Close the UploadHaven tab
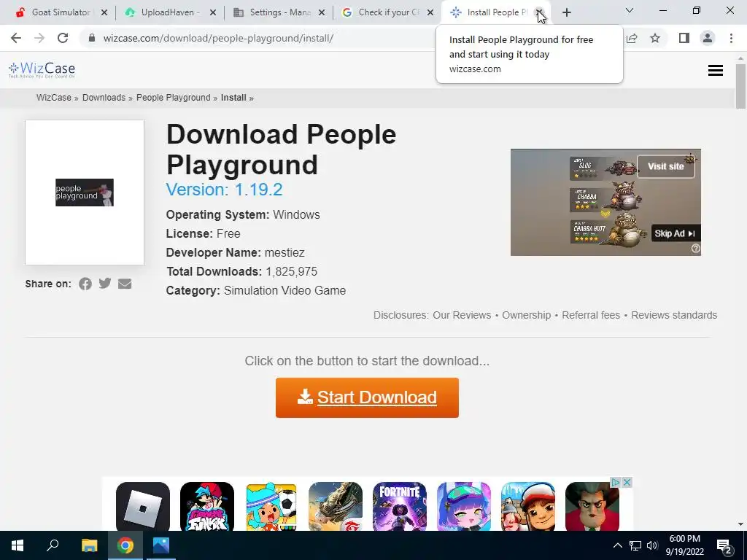 click(x=213, y=12)
